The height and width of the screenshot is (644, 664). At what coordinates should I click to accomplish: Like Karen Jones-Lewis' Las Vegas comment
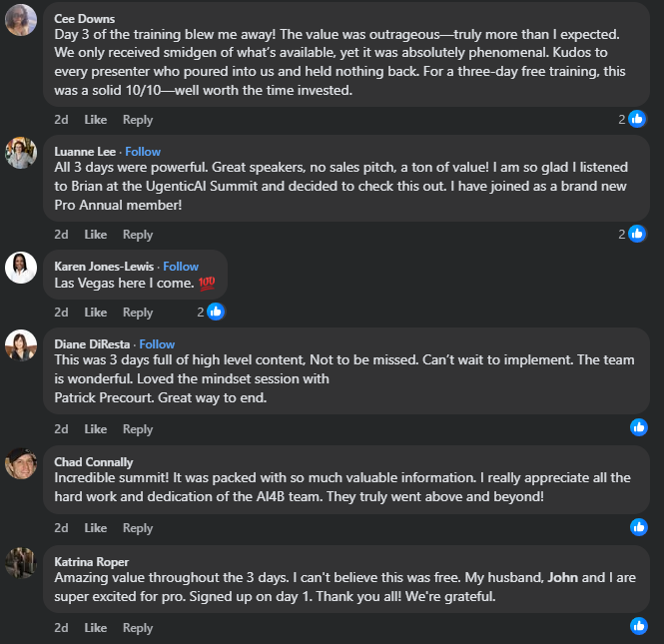(x=96, y=313)
